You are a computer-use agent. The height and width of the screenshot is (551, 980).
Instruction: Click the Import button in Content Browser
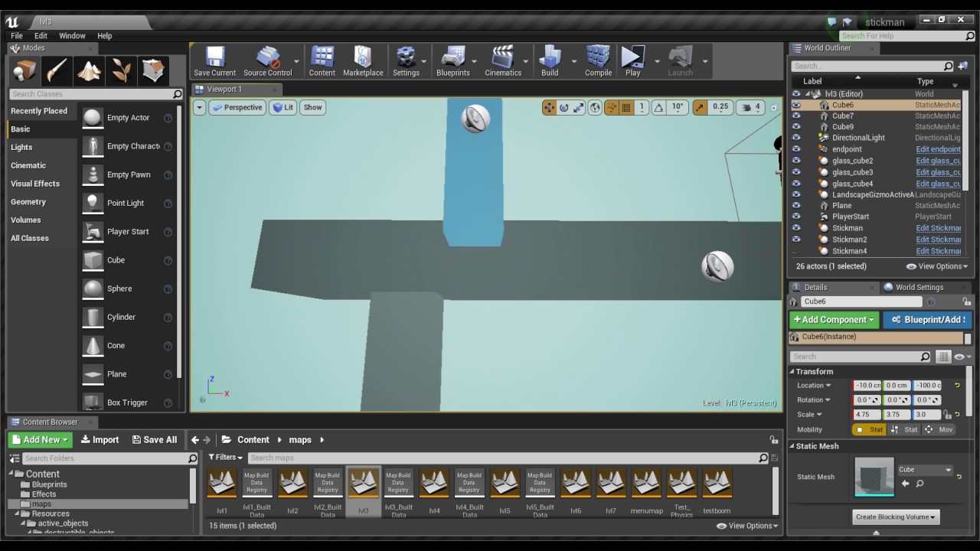tap(100, 440)
